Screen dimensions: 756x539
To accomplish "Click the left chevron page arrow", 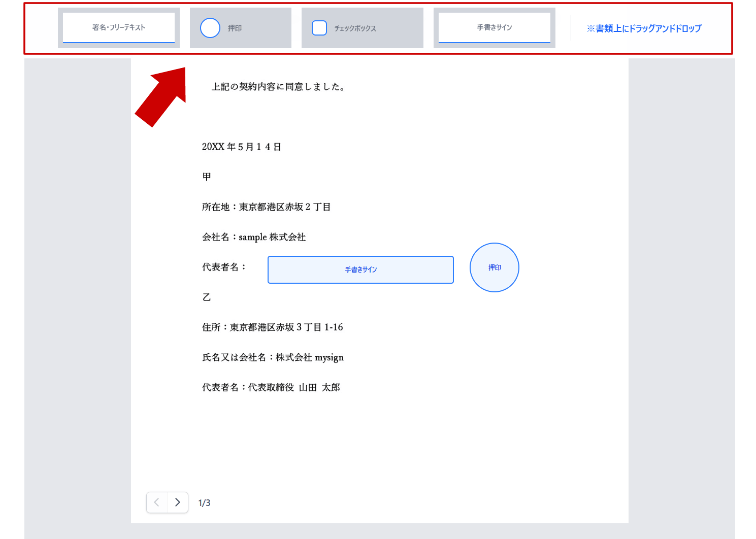I will [157, 502].
